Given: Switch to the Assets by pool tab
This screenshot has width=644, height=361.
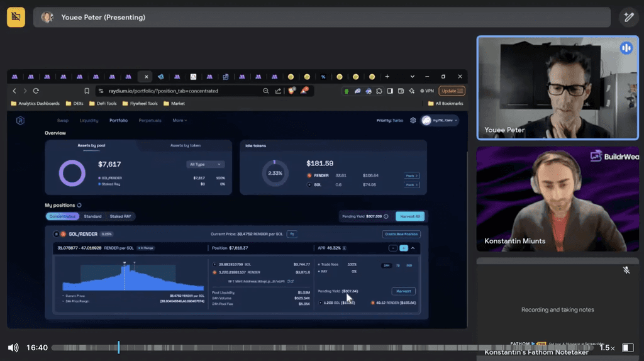Looking at the screenshot, I should click(x=91, y=145).
